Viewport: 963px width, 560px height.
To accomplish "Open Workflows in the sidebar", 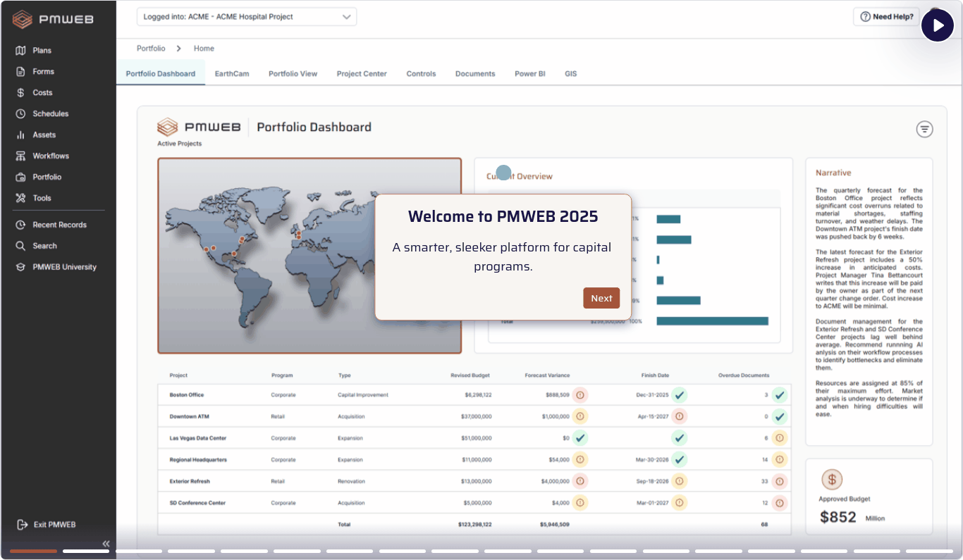I will coord(50,156).
